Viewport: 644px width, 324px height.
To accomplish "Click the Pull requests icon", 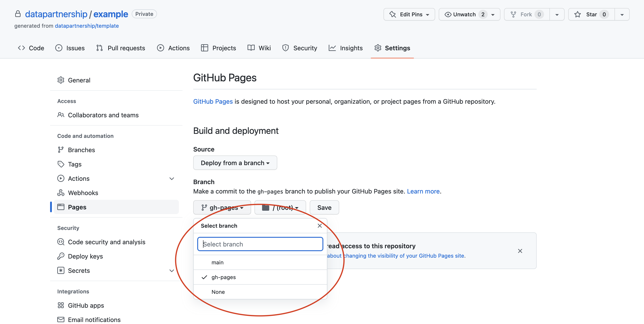I will point(99,48).
